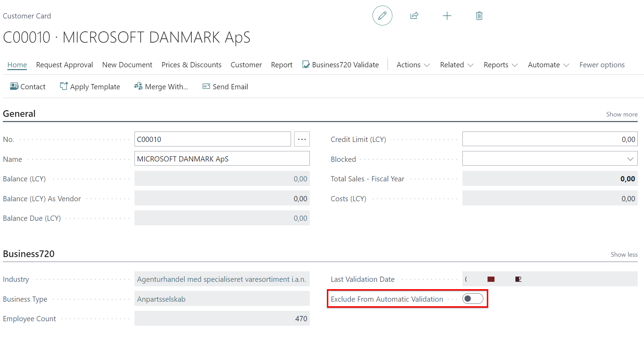The image size is (644, 346).
Task: Open the Customer menu
Action: coord(246,65)
